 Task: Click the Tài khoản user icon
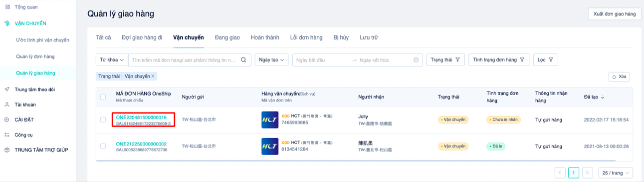[6, 104]
